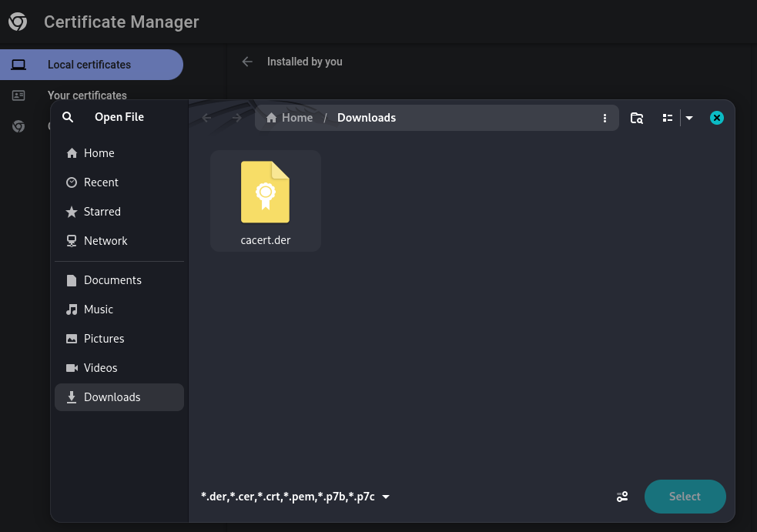Switch to Your certificates tab
Image resolution: width=757 pixels, height=532 pixels.
[x=87, y=95]
